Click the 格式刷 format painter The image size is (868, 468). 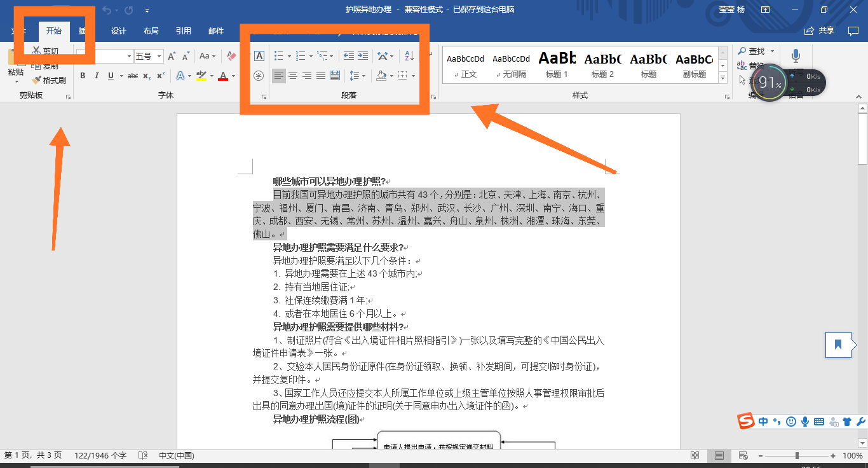[49, 81]
